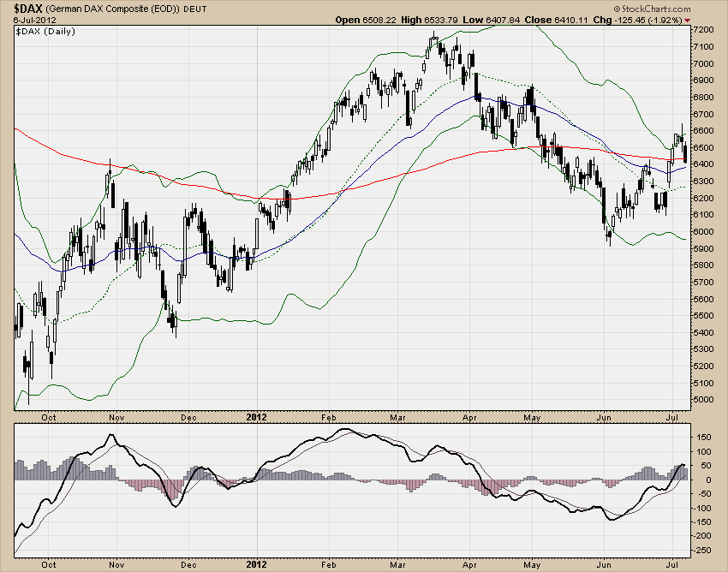Click the 6-Jul-2012 date label
The width and height of the screenshot is (728, 572).
point(34,20)
